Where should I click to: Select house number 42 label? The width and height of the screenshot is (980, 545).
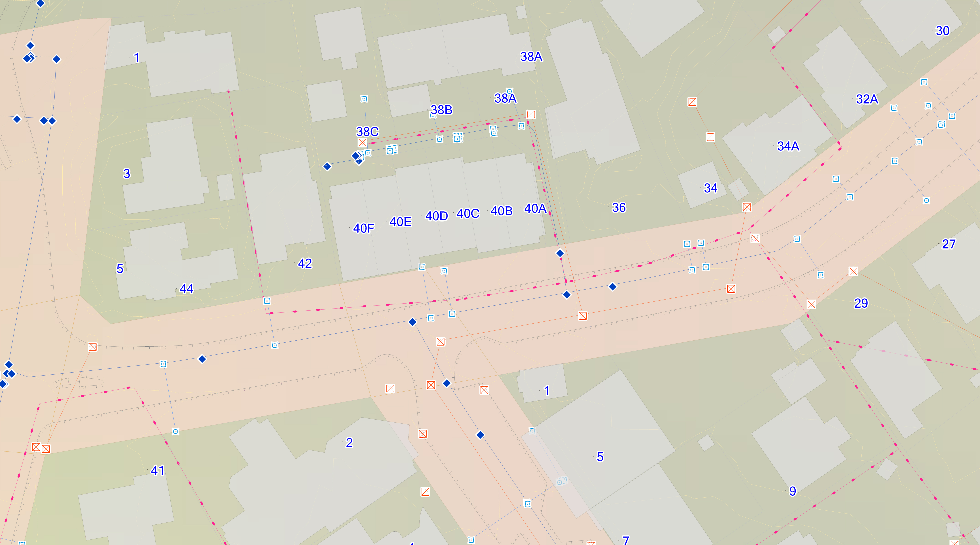click(305, 263)
